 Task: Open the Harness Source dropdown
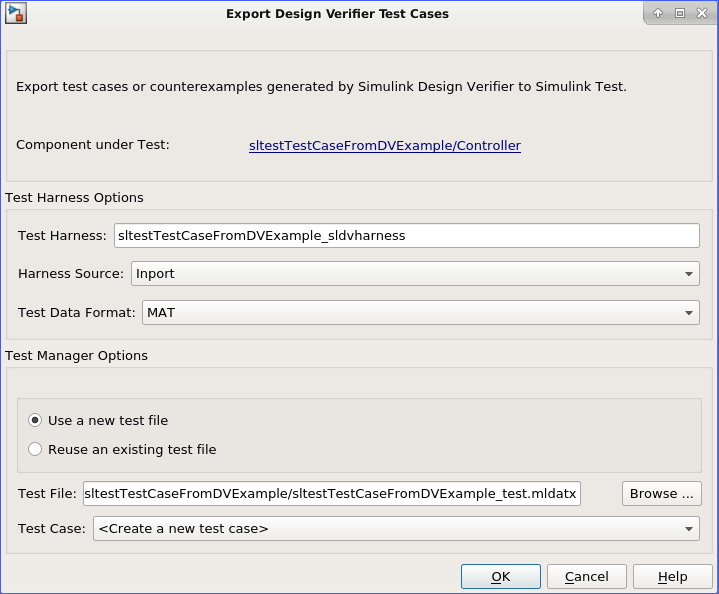(414, 273)
